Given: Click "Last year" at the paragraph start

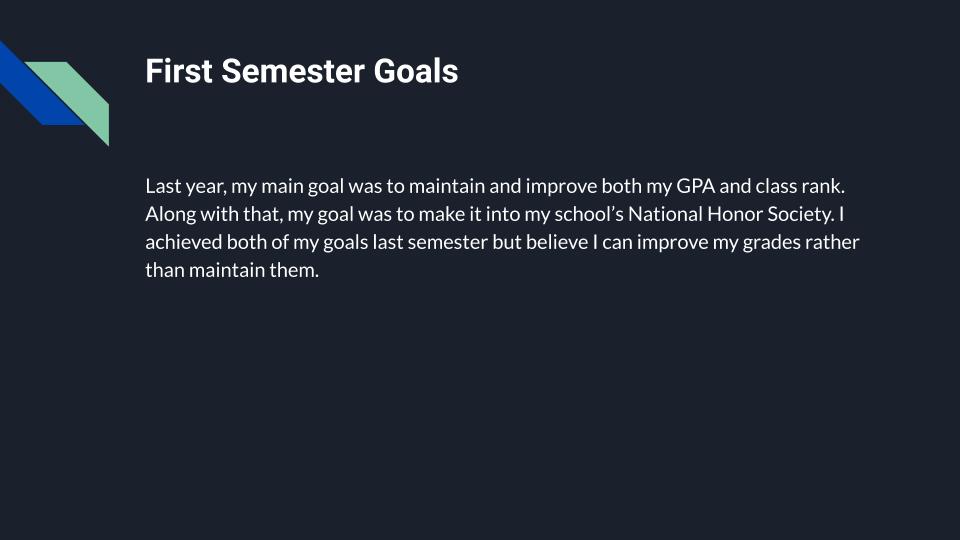Looking at the screenshot, I should tap(186, 186).
